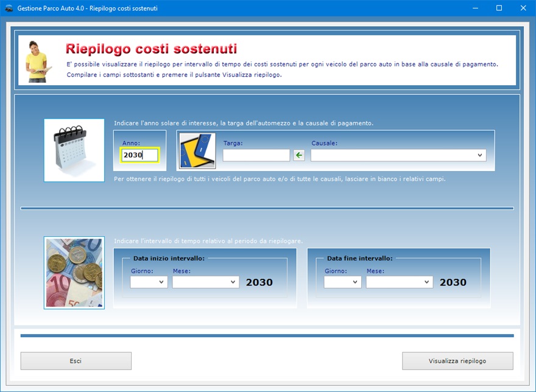Click the 2030 year label in the end interval
The width and height of the screenshot is (536, 392).
(x=453, y=282)
